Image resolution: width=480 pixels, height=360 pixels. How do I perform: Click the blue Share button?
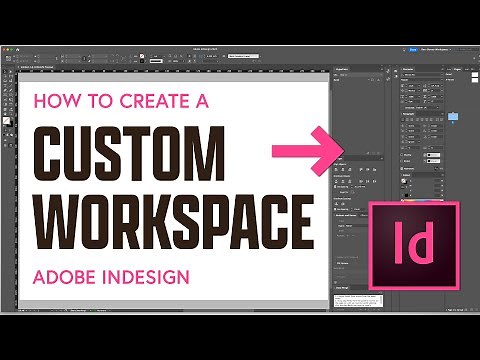pos(413,49)
